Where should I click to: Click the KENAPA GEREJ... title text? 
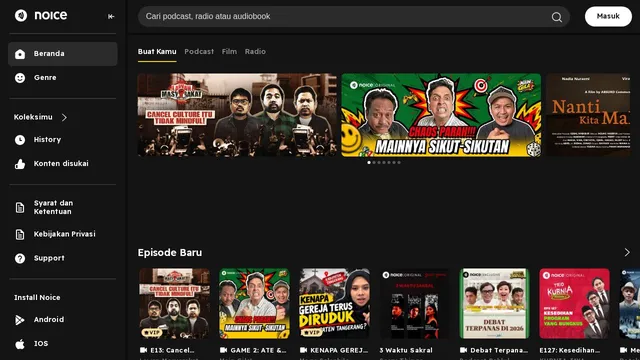click(x=339, y=350)
